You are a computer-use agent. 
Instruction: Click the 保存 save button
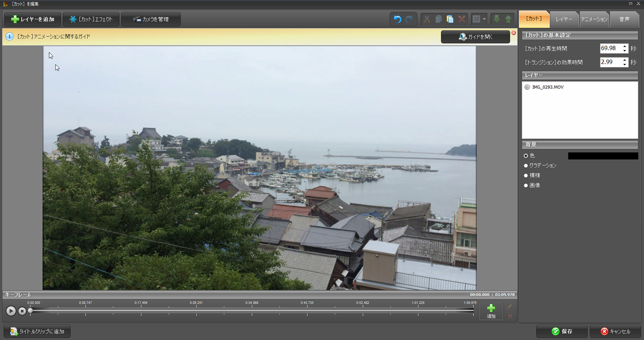[x=562, y=332]
